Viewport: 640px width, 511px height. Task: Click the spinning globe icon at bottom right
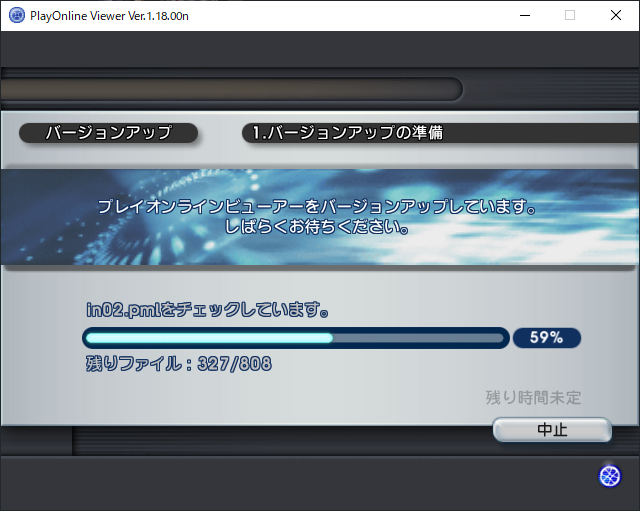click(609, 476)
